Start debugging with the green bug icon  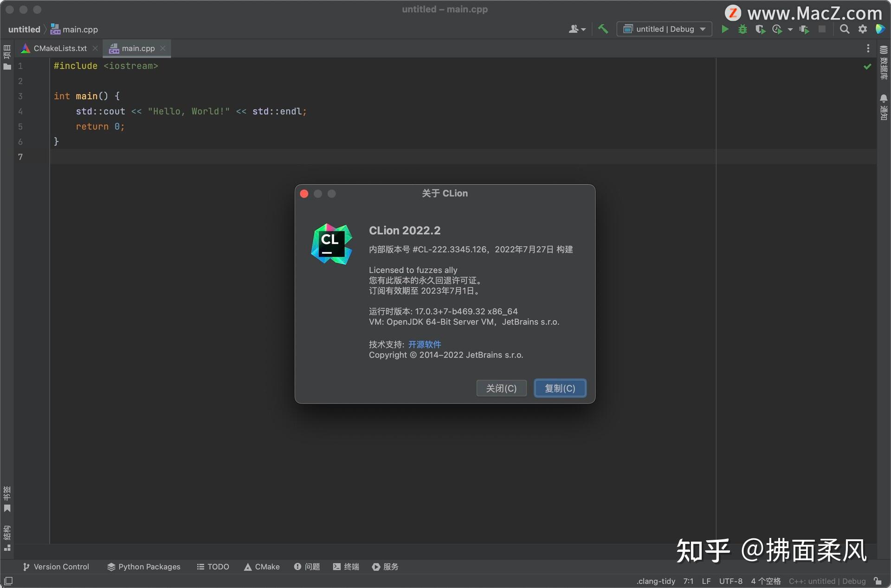742,29
